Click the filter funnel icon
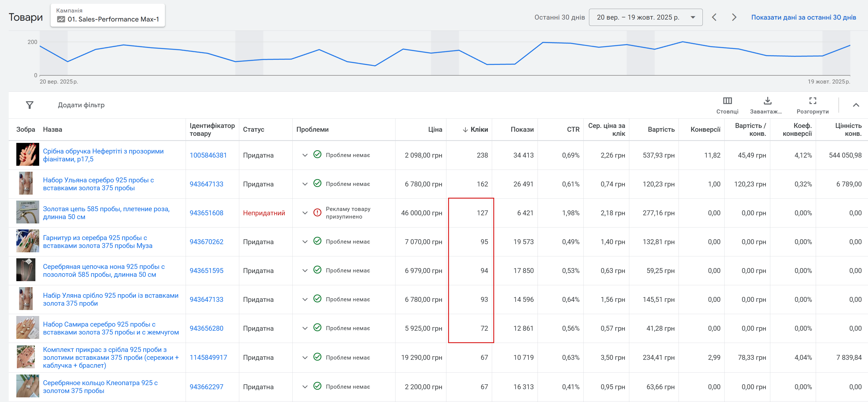The width and height of the screenshot is (868, 402). [30, 105]
